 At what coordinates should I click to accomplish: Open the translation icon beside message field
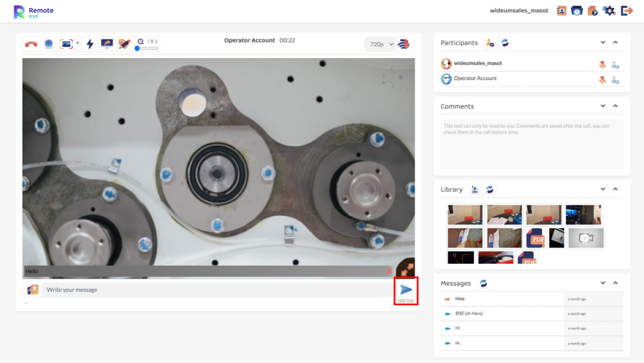pyautogui.click(x=33, y=290)
